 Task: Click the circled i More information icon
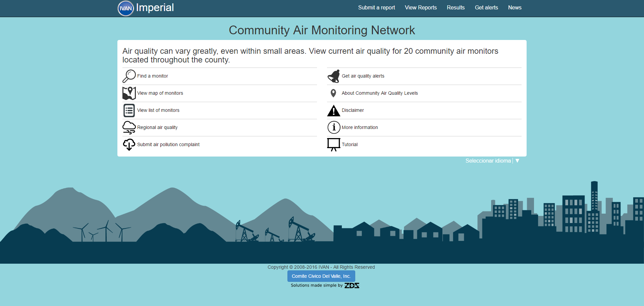(x=334, y=127)
